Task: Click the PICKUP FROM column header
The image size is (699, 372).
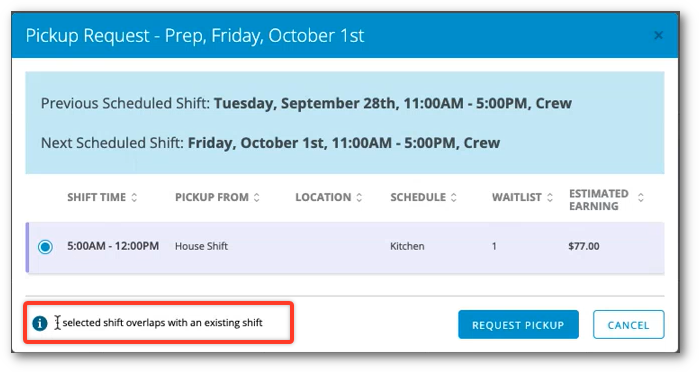Action: click(212, 198)
